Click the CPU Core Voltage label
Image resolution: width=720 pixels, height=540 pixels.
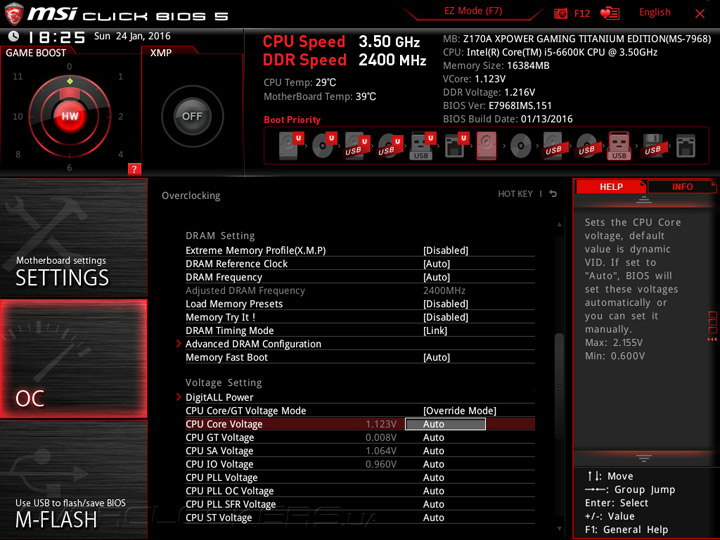224,424
